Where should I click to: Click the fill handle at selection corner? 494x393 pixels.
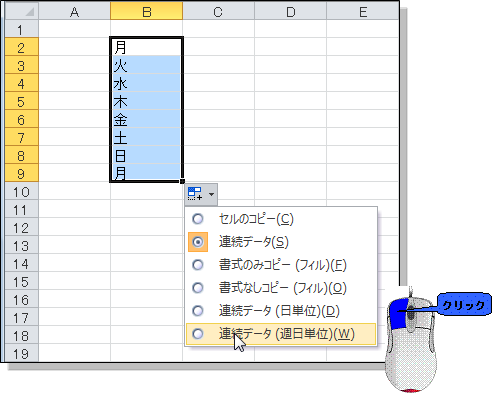pyautogui.click(x=182, y=181)
